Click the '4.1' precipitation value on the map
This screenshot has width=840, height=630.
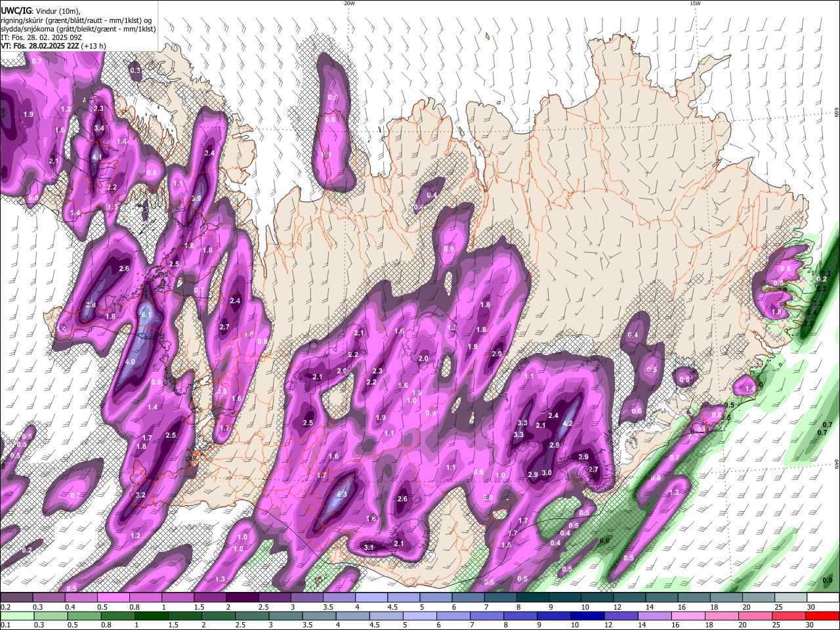coord(96,157)
